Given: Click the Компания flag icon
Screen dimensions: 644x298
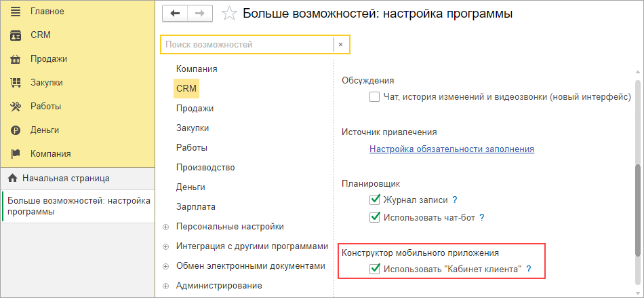Looking at the screenshot, I should pos(16,153).
